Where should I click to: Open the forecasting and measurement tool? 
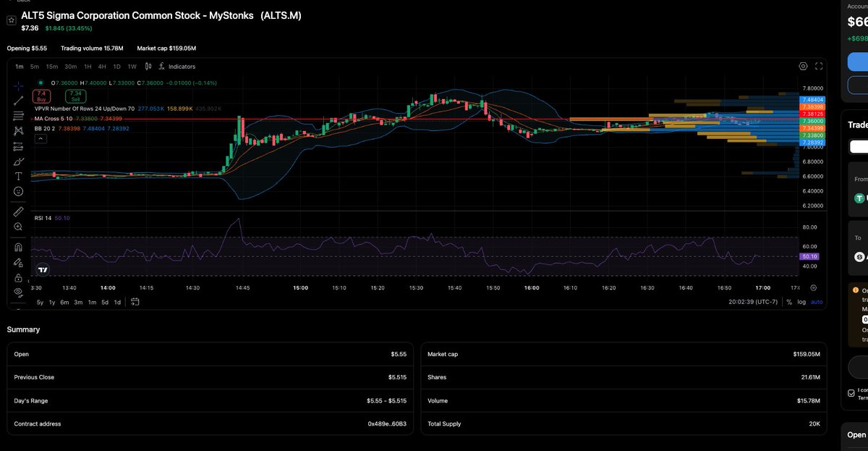coord(18,146)
